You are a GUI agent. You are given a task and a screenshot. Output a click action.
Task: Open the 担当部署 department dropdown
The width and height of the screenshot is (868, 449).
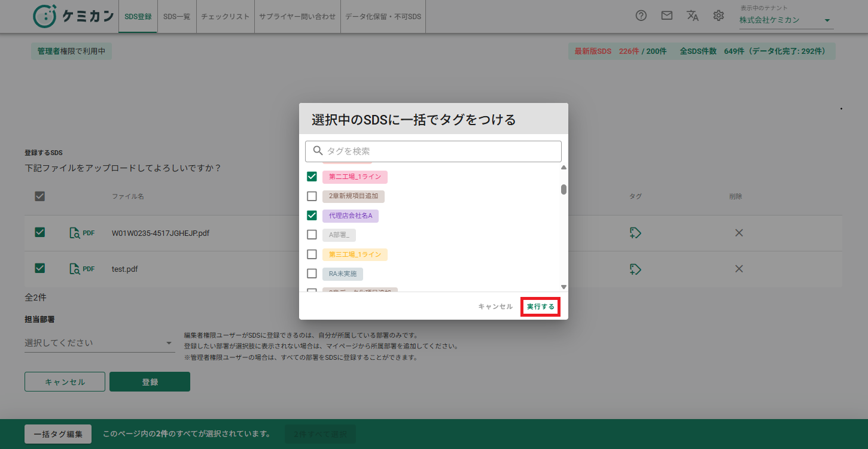(99, 343)
